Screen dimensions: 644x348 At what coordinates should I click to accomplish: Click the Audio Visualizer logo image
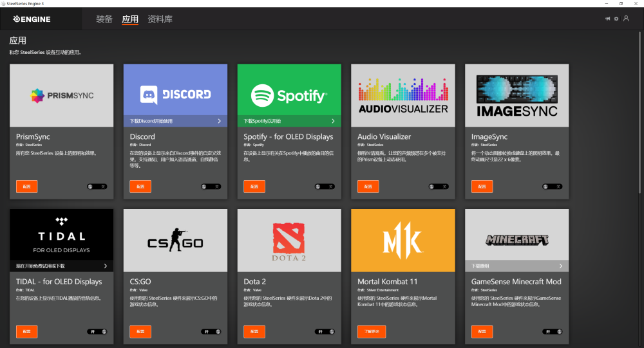403,95
